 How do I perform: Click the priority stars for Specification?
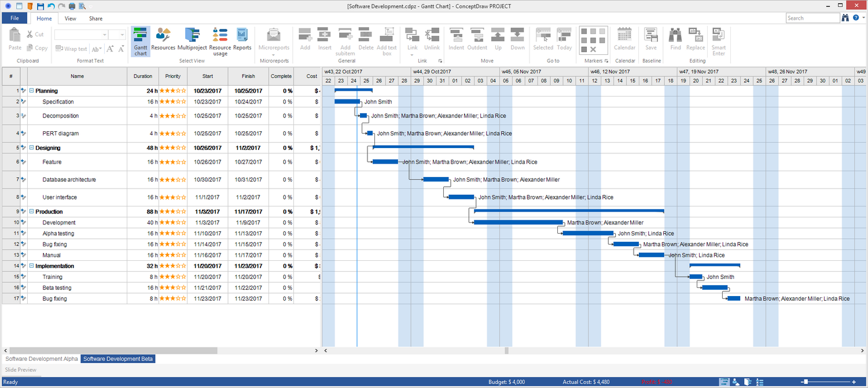[173, 102]
